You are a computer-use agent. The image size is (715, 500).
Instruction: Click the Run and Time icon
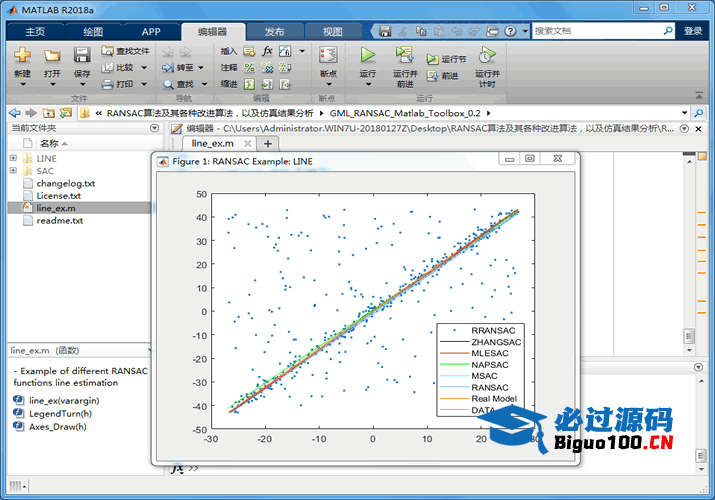click(x=487, y=55)
